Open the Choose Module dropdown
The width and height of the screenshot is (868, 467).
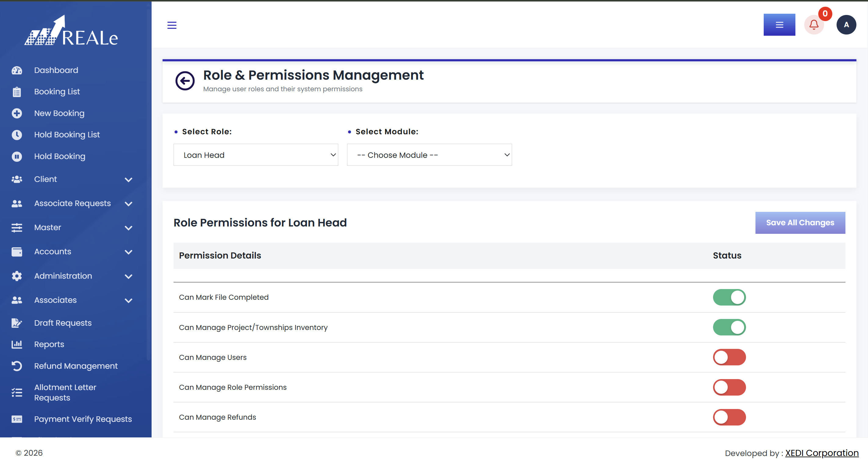point(429,155)
